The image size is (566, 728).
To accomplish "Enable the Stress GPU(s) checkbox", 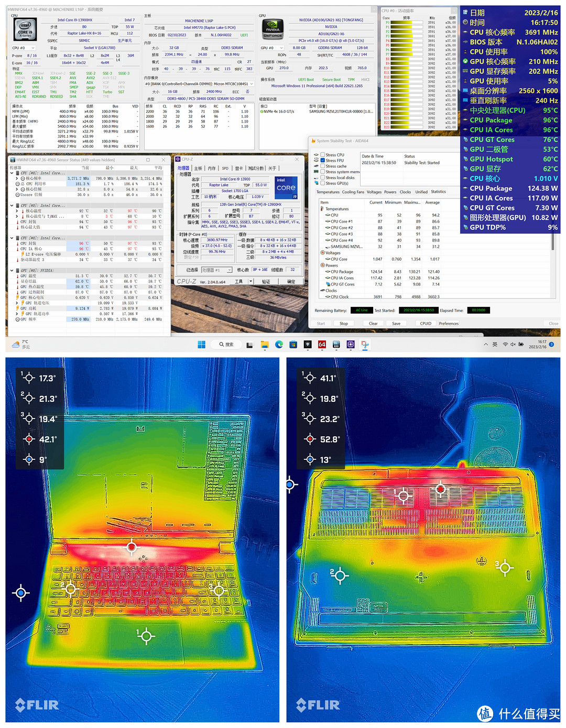I will point(322,183).
